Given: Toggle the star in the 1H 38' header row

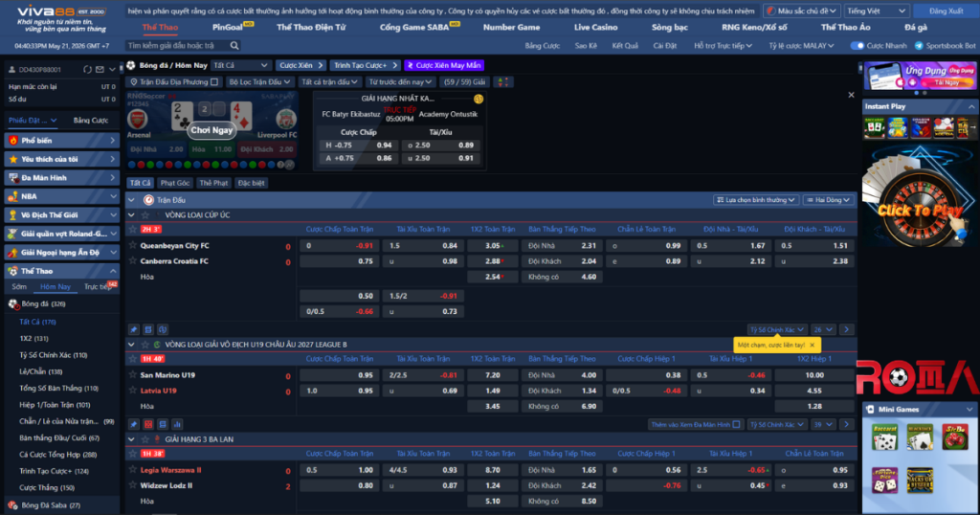Looking at the screenshot, I should point(132,454).
